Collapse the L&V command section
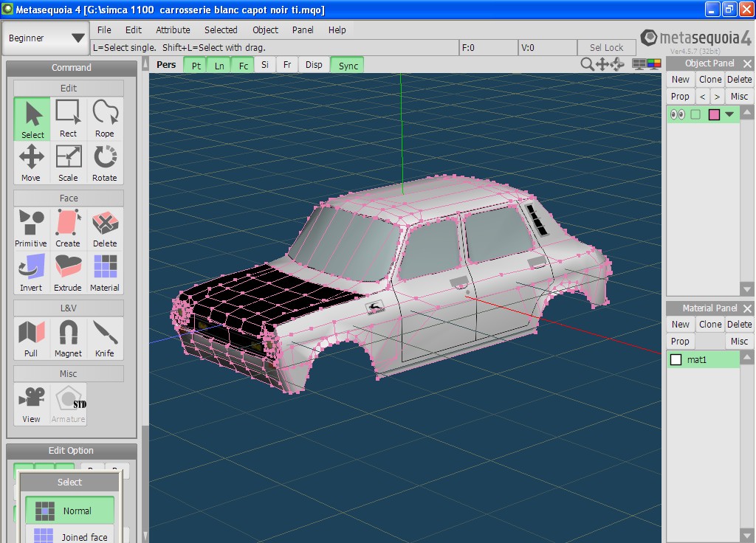The image size is (756, 543). pos(69,308)
